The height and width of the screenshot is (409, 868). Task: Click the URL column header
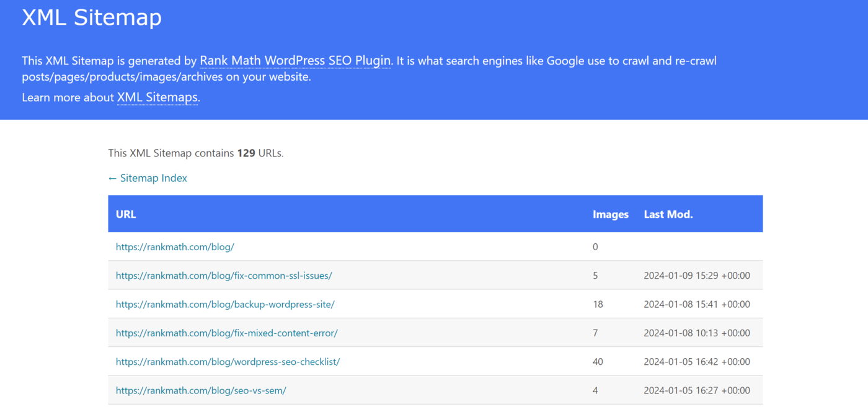point(126,214)
